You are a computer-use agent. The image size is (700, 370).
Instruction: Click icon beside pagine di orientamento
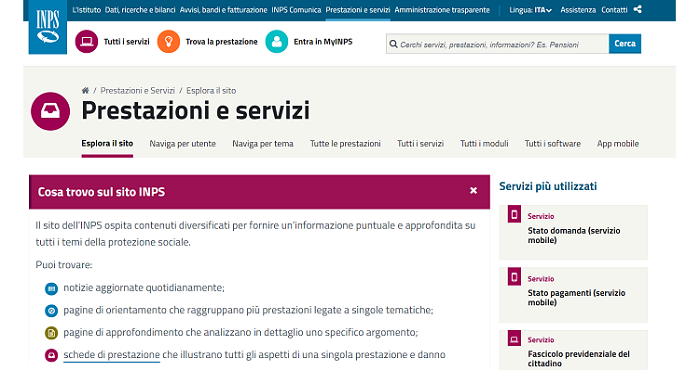coord(51,311)
